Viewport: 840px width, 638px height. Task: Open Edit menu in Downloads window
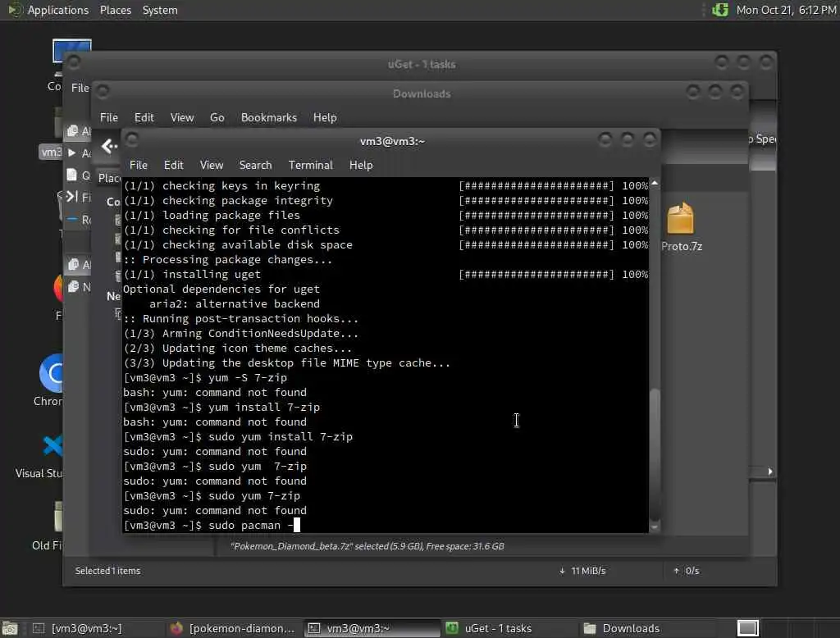(x=144, y=117)
